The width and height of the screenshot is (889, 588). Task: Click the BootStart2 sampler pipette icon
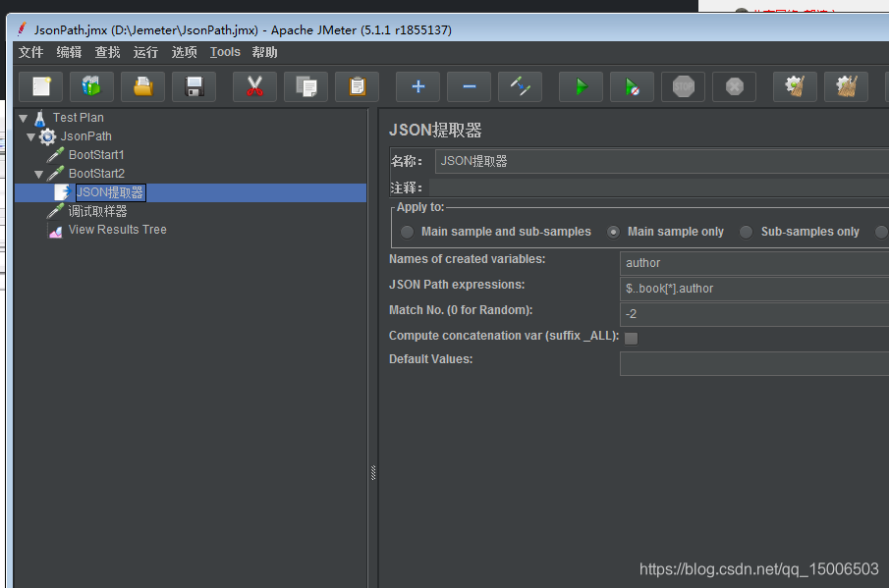tap(56, 174)
